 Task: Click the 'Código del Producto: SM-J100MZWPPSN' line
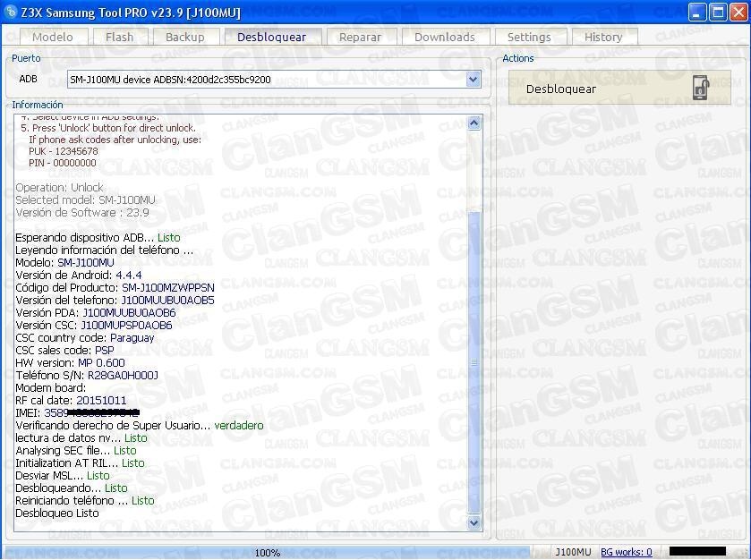[x=115, y=288]
